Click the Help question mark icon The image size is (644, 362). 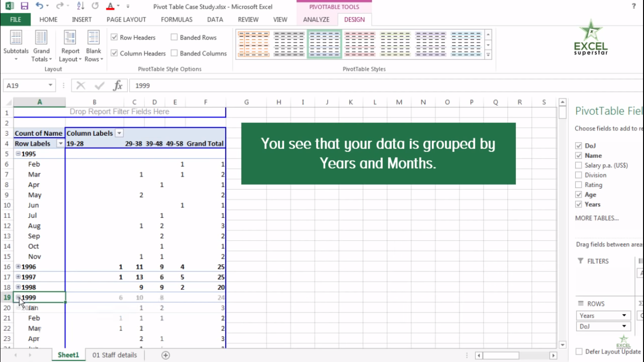coord(634,6)
